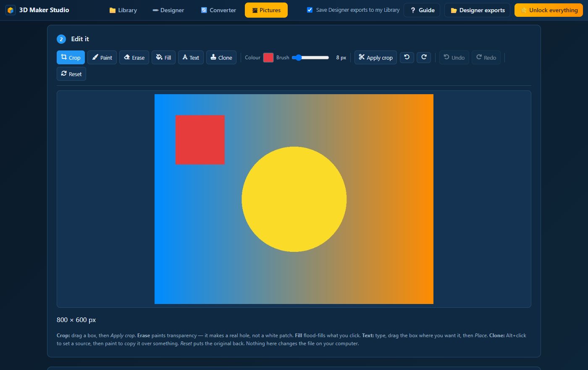Click Apply crop button
588x370 pixels.
tap(375, 58)
